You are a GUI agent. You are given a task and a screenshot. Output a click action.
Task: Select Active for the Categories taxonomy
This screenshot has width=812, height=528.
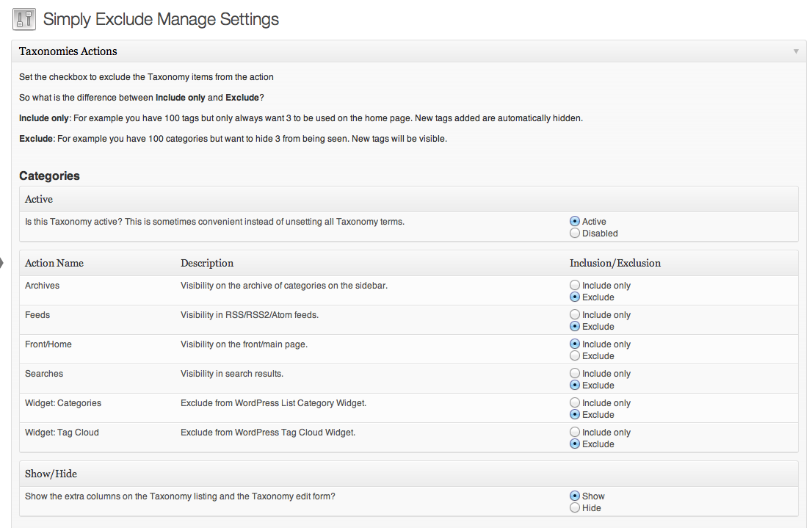coord(575,221)
